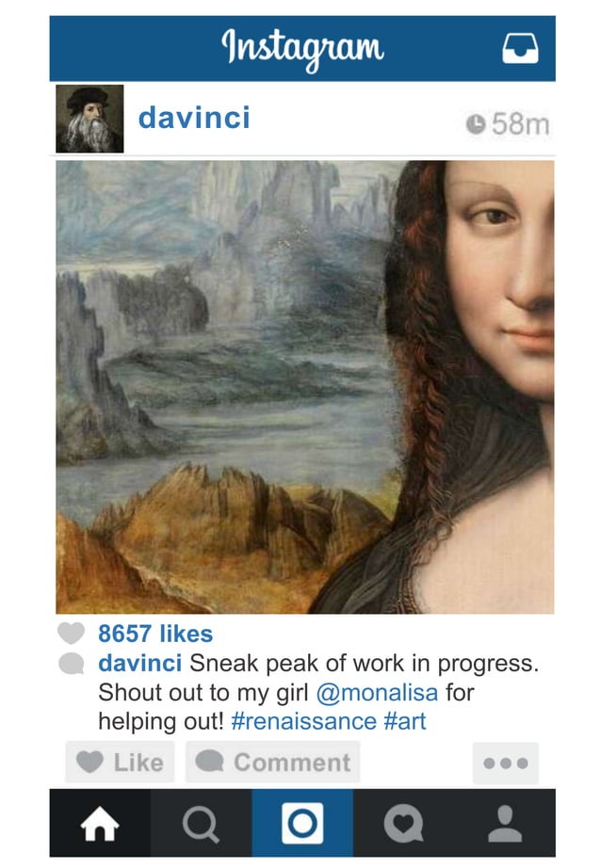Click the speech bubble beside the caption

pos(72,663)
